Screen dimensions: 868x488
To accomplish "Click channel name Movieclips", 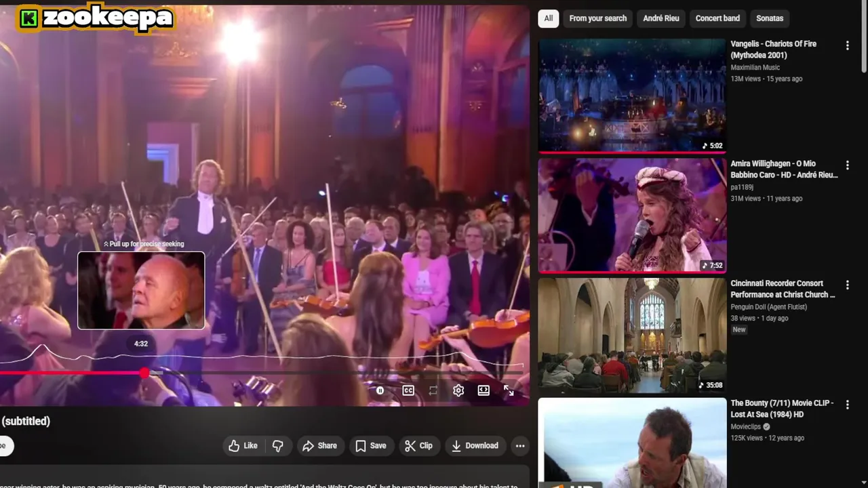I will pos(745,427).
